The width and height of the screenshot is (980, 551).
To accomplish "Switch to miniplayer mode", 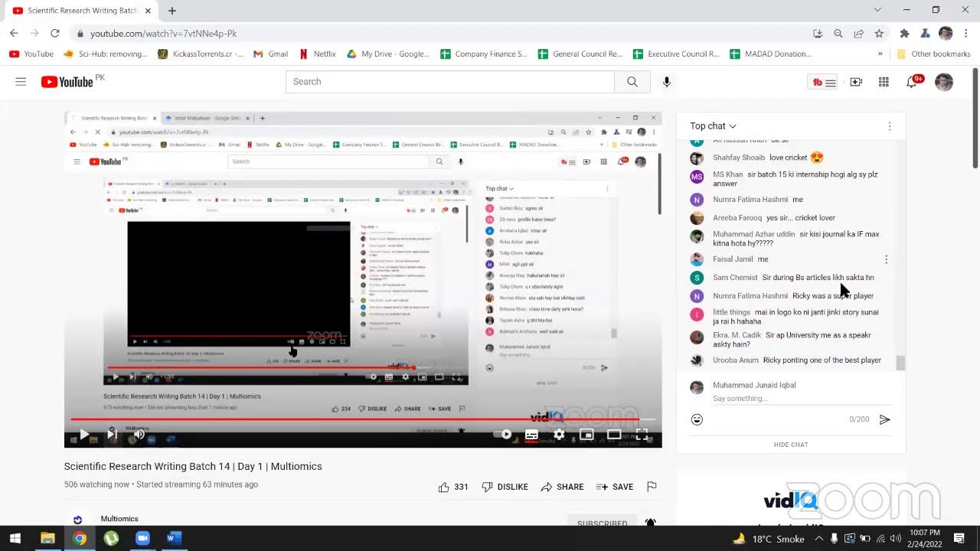I will (586, 435).
